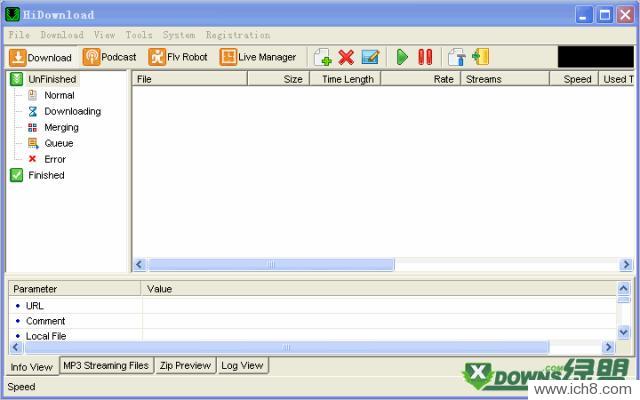
Task: Click the info panel scroll down arrow
Action: coord(623,332)
